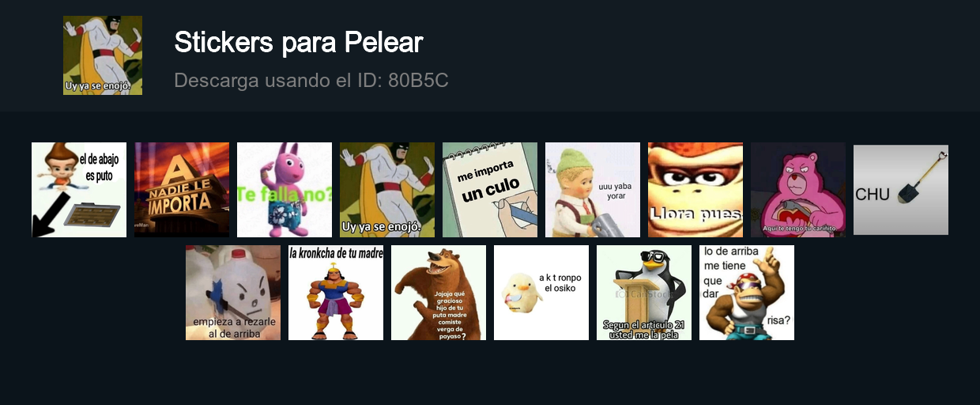Screen dimensions: 980x405
Task: Click the pink 'Te falla no?' sticker
Action: click(285, 190)
